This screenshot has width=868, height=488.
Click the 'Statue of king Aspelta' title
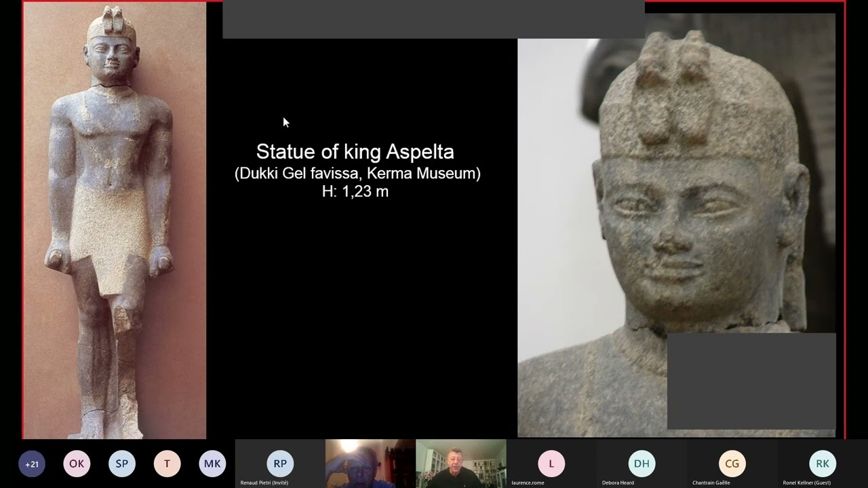(355, 152)
